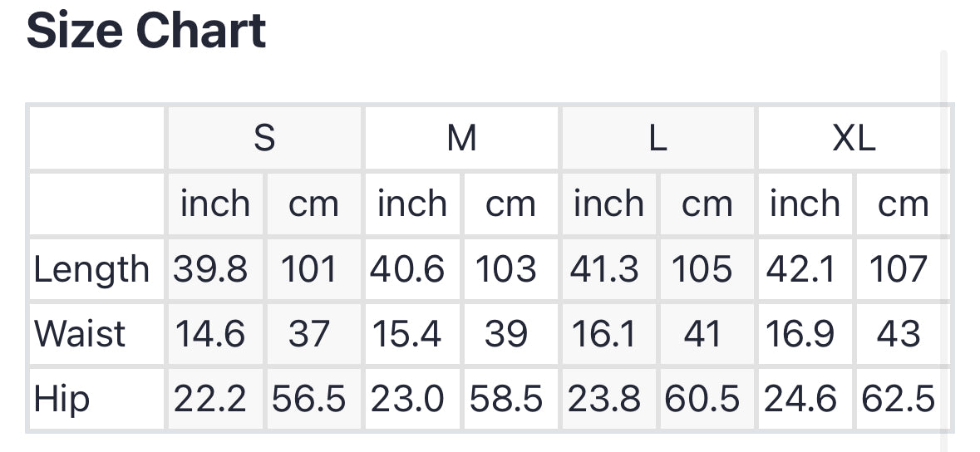
Task: Click the 24.6 hip cell
Action: (800, 399)
